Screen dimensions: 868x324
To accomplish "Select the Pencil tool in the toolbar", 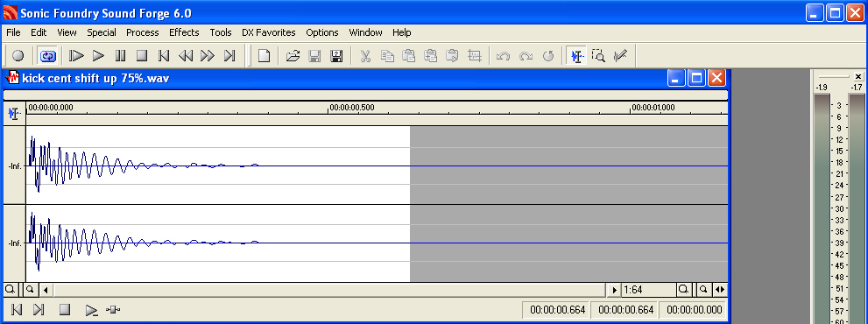I will (x=620, y=55).
